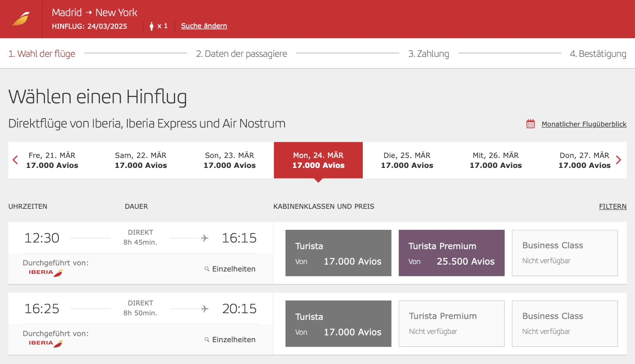This screenshot has height=364, width=635.
Task: Click the Iberia logo in header
Action: [x=21, y=19]
